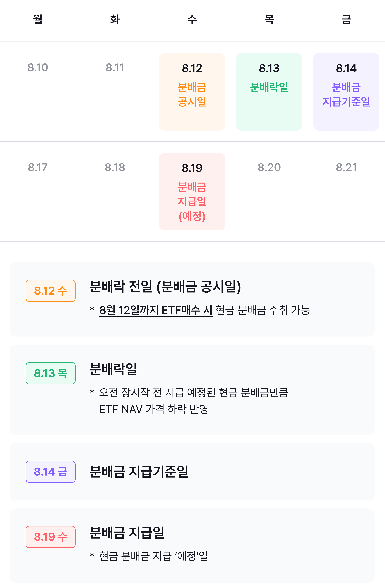Click underlined 8월 12일까지 ETF매수 시 text
Image resolution: width=385 pixels, height=588 pixels.
coord(156,310)
